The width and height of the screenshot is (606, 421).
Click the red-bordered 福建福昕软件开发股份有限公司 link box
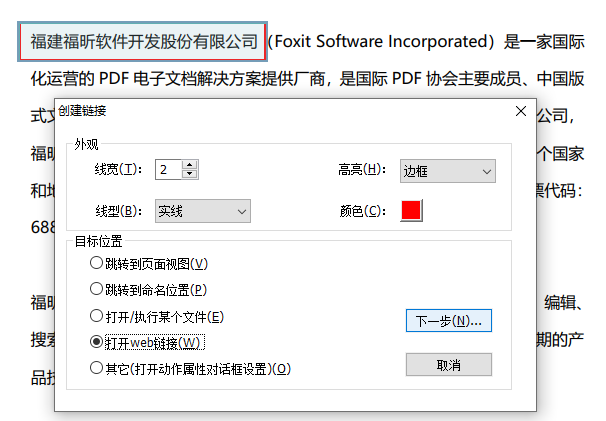143,42
